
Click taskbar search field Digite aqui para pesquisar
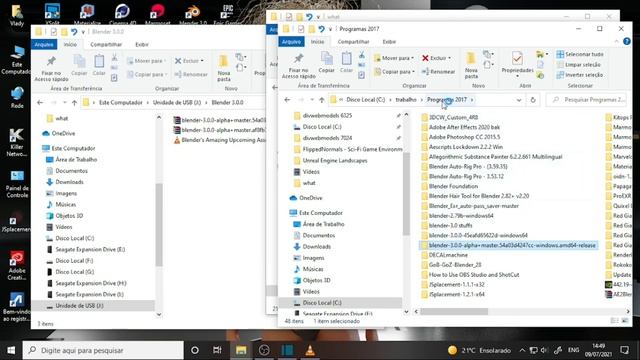click(103, 350)
